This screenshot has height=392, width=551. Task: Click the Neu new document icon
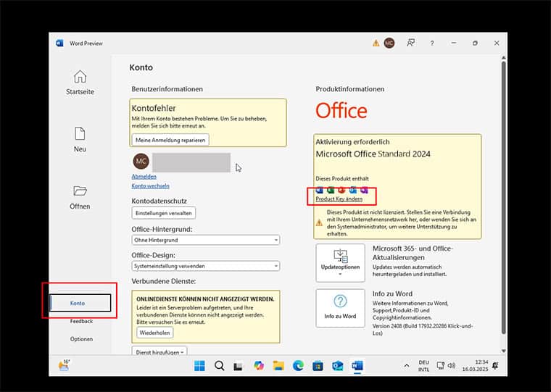80,134
